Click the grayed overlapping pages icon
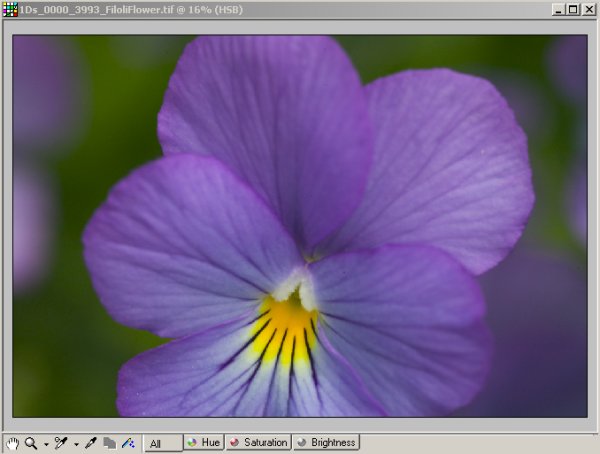Viewport: 600px width, 454px height. pos(110,443)
